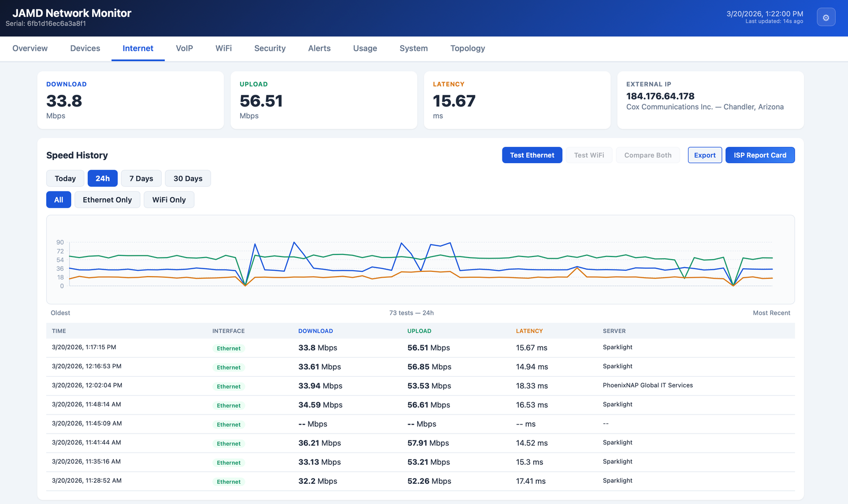The width and height of the screenshot is (848, 504).
Task: Open the ISP Report Card
Action: (x=759, y=155)
